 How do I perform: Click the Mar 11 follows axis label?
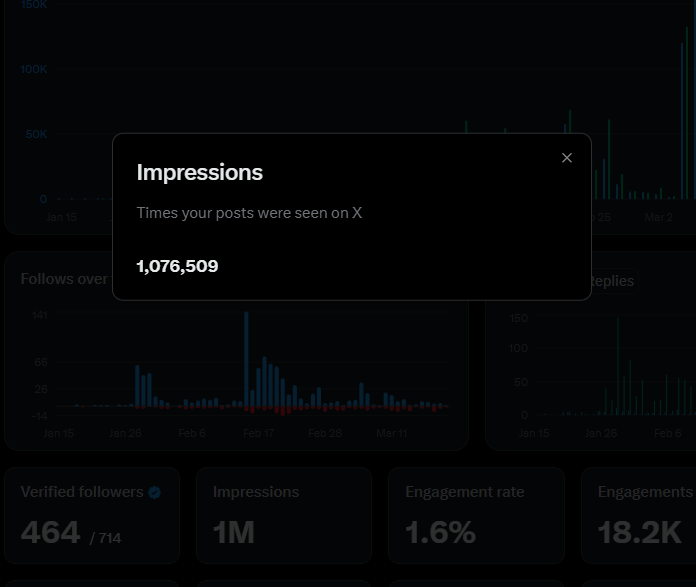[x=392, y=433]
